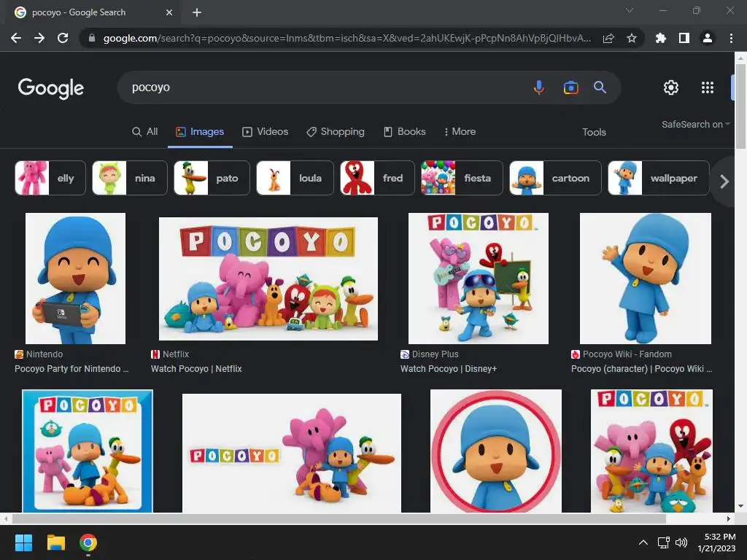Filter images by wallpaper chip
The width and height of the screenshot is (747, 560).
pyautogui.click(x=659, y=178)
